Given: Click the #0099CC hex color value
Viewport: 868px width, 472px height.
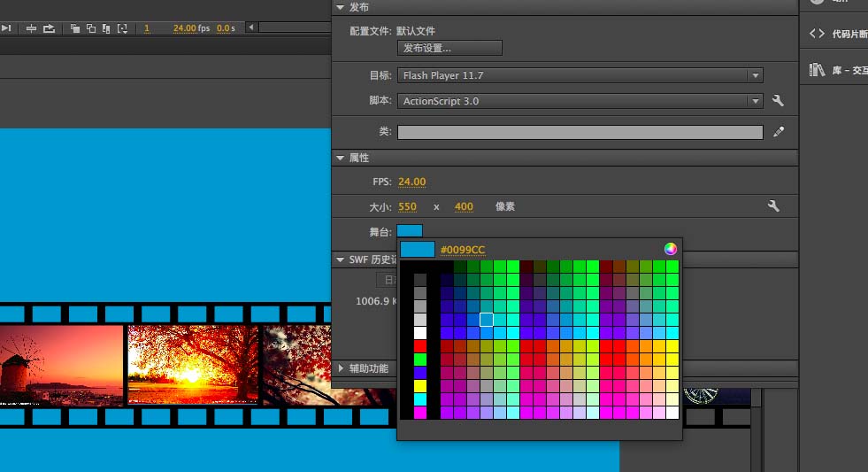Looking at the screenshot, I should [x=463, y=250].
